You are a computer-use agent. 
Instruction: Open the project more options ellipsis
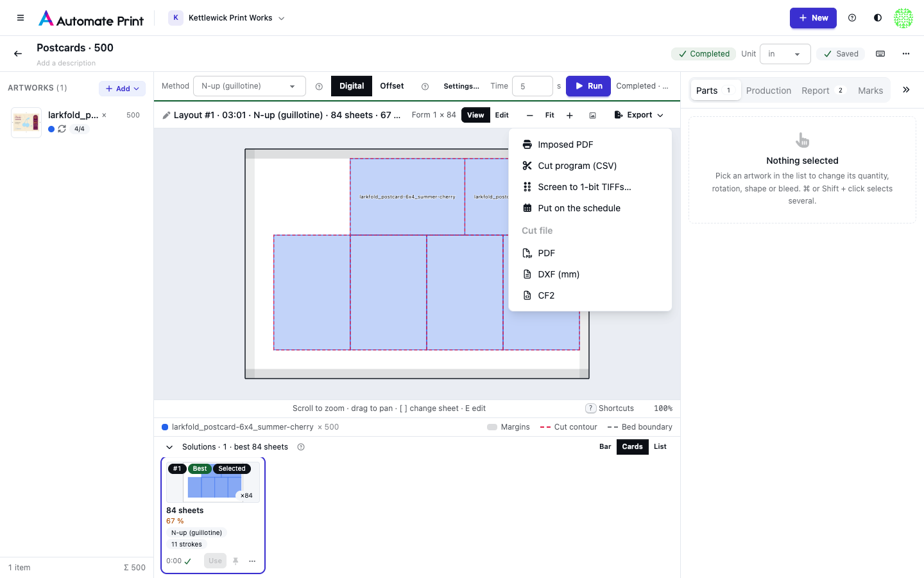(x=906, y=54)
